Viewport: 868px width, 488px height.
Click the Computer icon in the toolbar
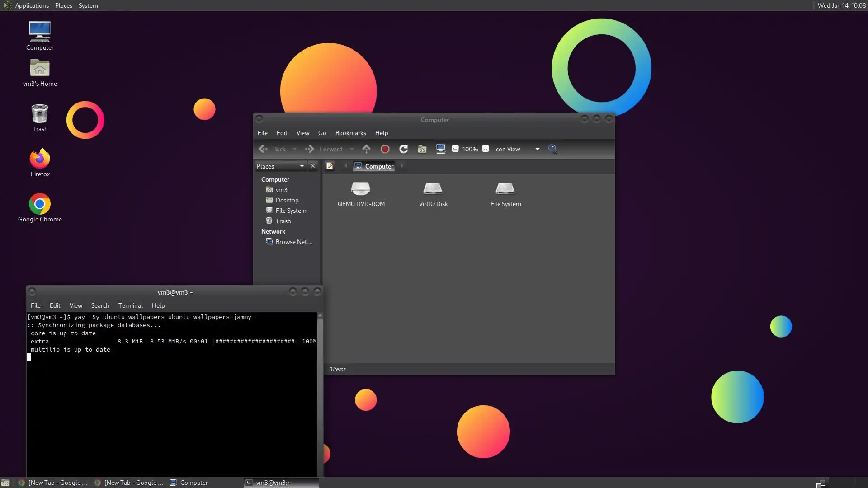441,149
